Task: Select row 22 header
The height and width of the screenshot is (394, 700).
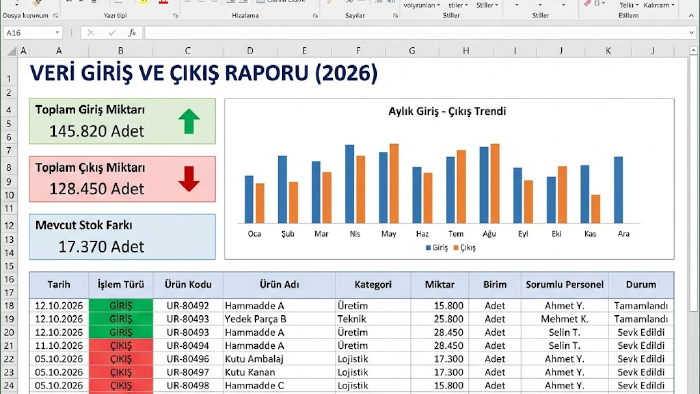Action: point(9,359)
